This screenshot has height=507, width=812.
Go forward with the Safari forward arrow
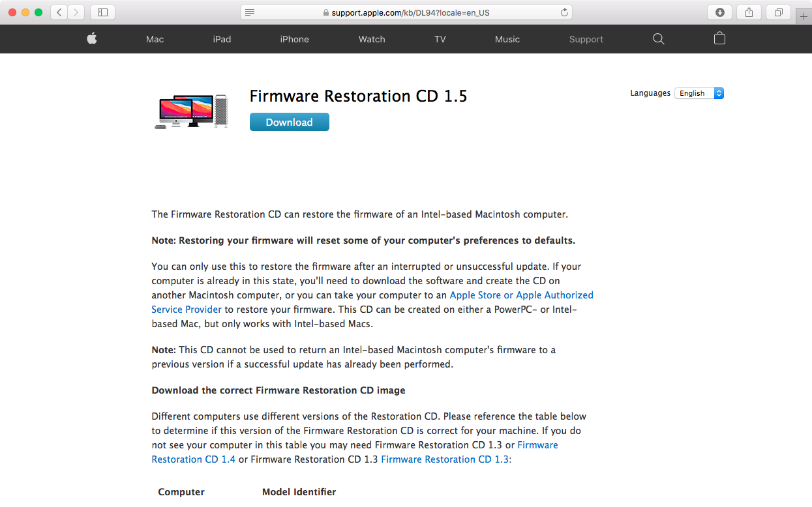77,12
